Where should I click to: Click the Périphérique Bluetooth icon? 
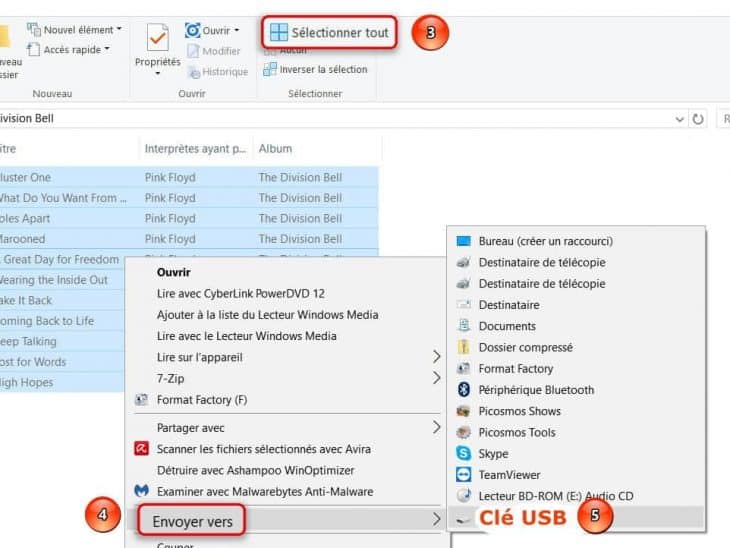pyautogui.click(x=464, y=390)
